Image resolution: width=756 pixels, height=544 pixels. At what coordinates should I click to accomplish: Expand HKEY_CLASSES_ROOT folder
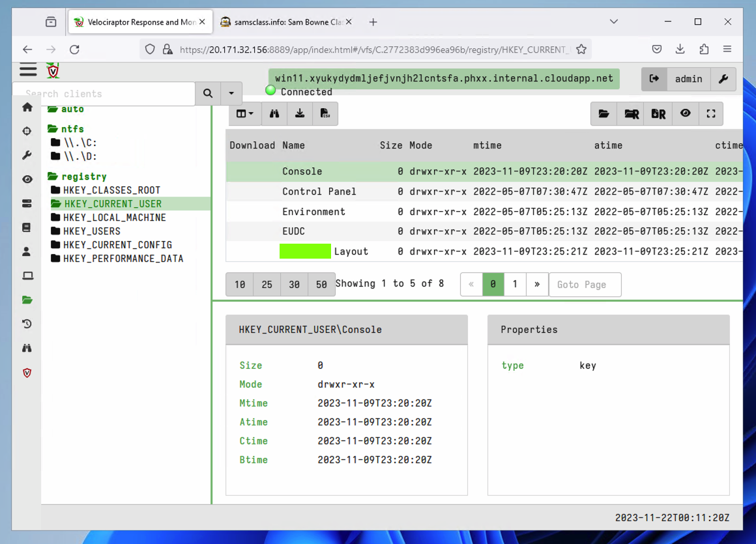[106, 190]
